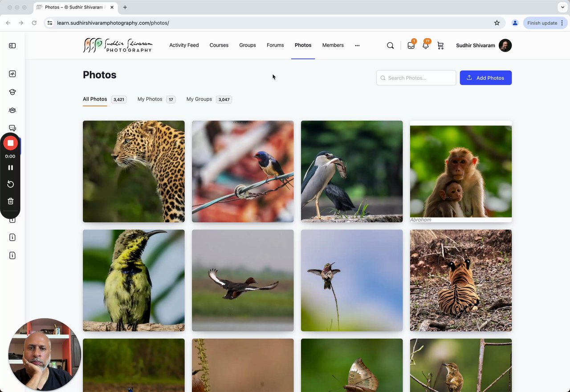Click the Search Photos input field
The width and height of the screenshot is (570, 392).
pyautogui.click(x=416, y=78)
